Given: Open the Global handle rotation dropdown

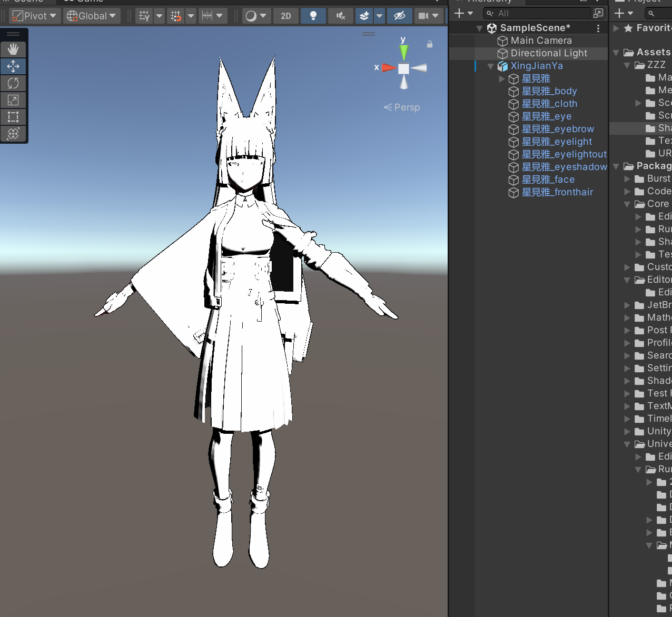Looking at the screenshot, I should [92, 16].
